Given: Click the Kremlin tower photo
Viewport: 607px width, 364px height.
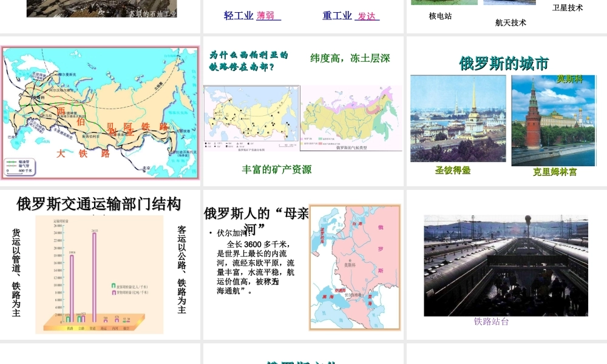Looking at the screenshot, I should [554, 121].
